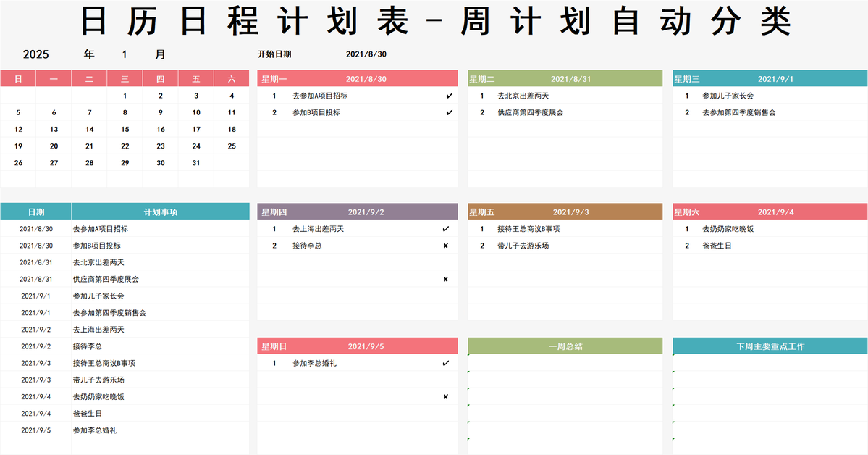Click date 2021/9/3 in the 星期五 header
The width and height of the screenshot is (868, 455).
[x=570, y=212]
